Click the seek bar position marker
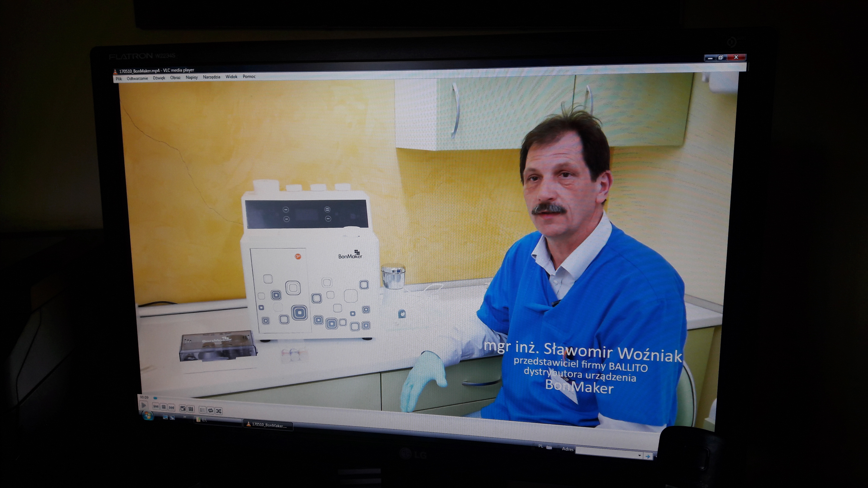 (155, 398)
